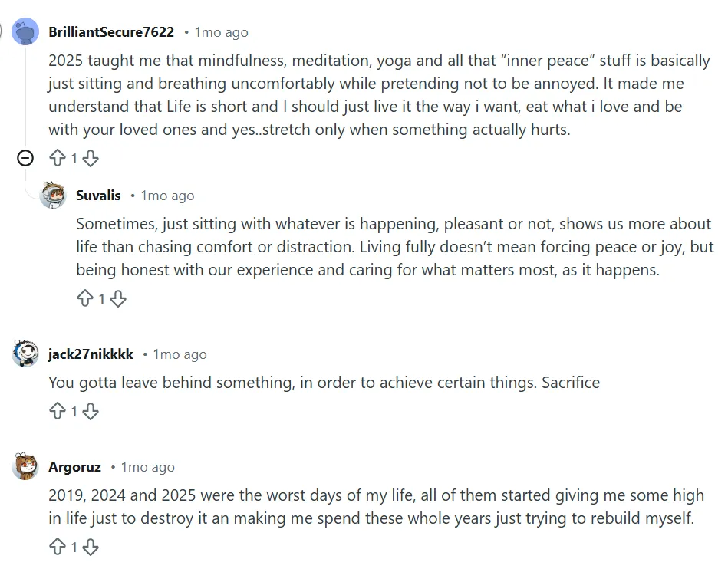
Task: Open timestamp permalink on Argoruz's comment
Action: [147, 467]
